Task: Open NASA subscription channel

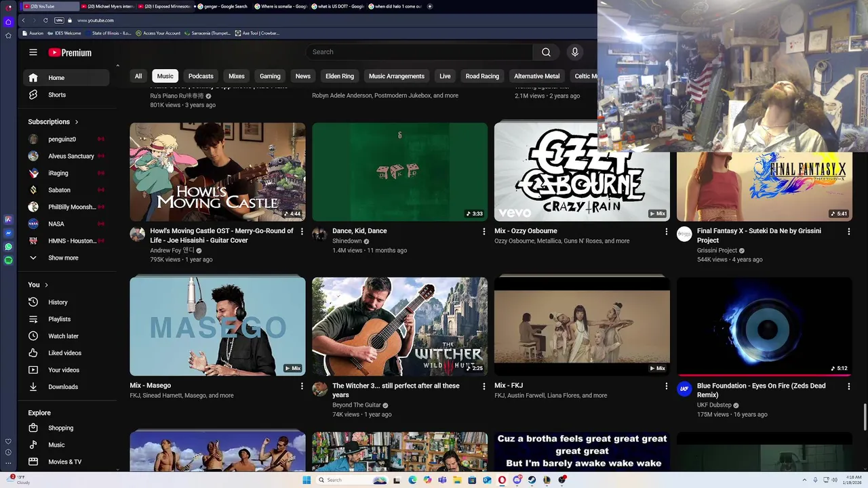Action: tap(66, 224)
